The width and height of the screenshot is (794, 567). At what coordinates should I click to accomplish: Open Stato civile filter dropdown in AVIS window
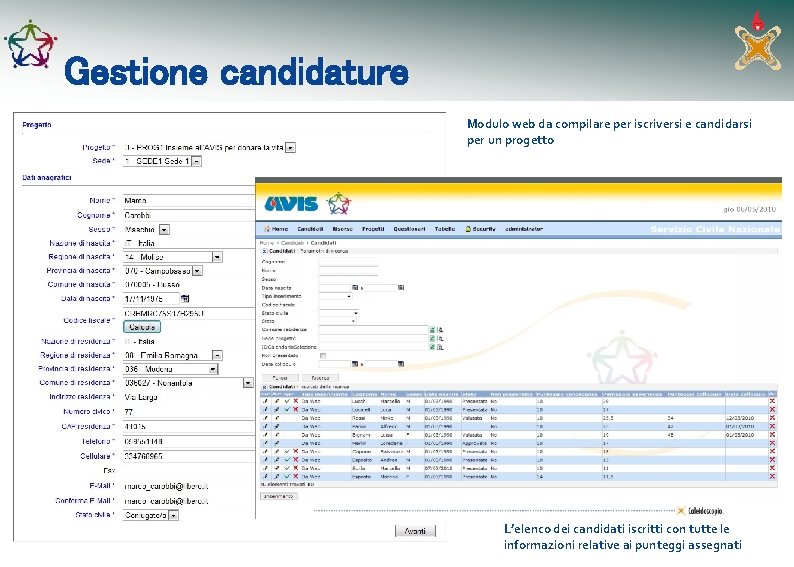355,313
